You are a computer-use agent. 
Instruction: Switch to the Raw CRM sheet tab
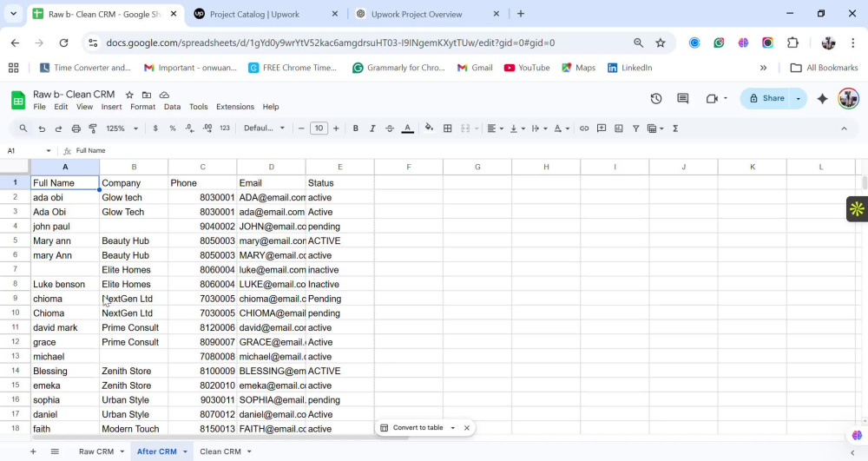96,451
